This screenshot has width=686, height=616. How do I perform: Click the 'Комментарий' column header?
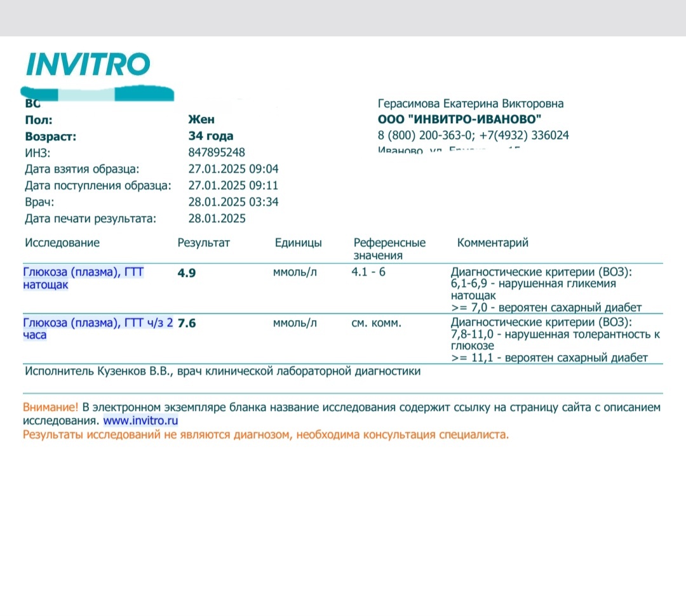[x=493, y=243]
